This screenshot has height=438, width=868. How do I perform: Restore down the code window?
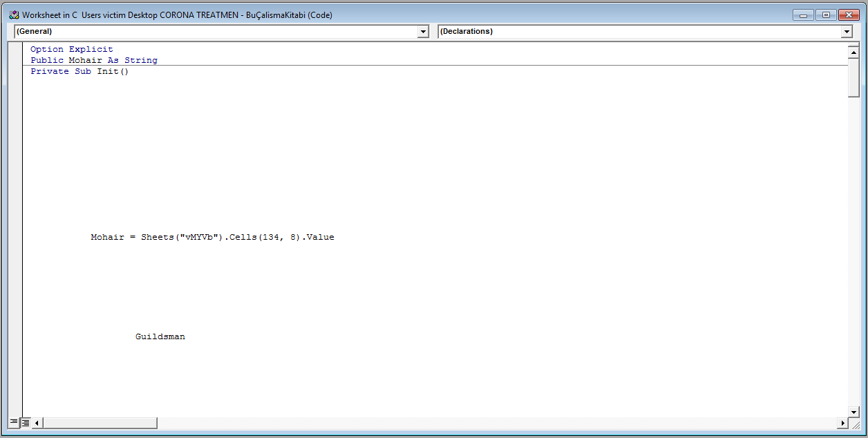coord(825,15)
